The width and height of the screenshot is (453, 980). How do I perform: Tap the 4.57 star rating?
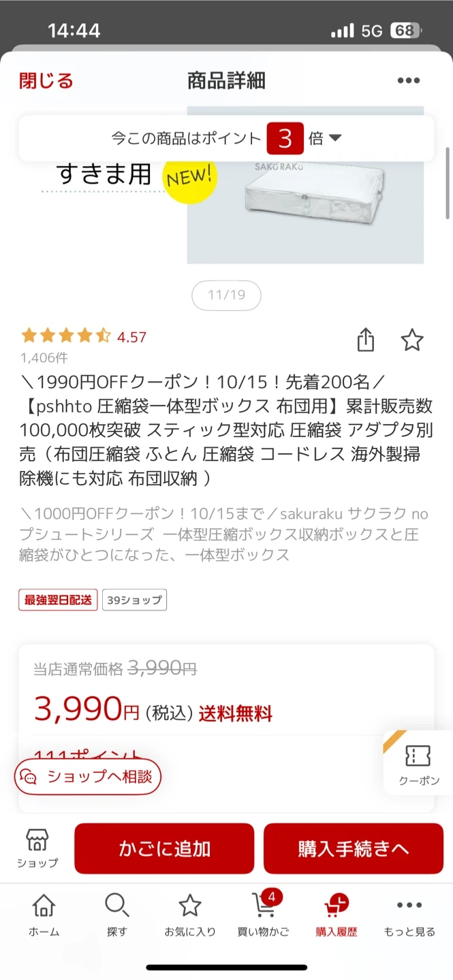click(84, 337)
